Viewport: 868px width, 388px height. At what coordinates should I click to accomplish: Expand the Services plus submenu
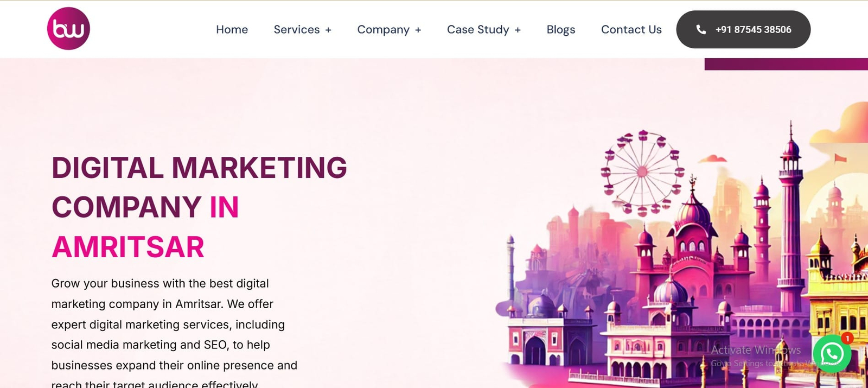[x=328, y=30]
